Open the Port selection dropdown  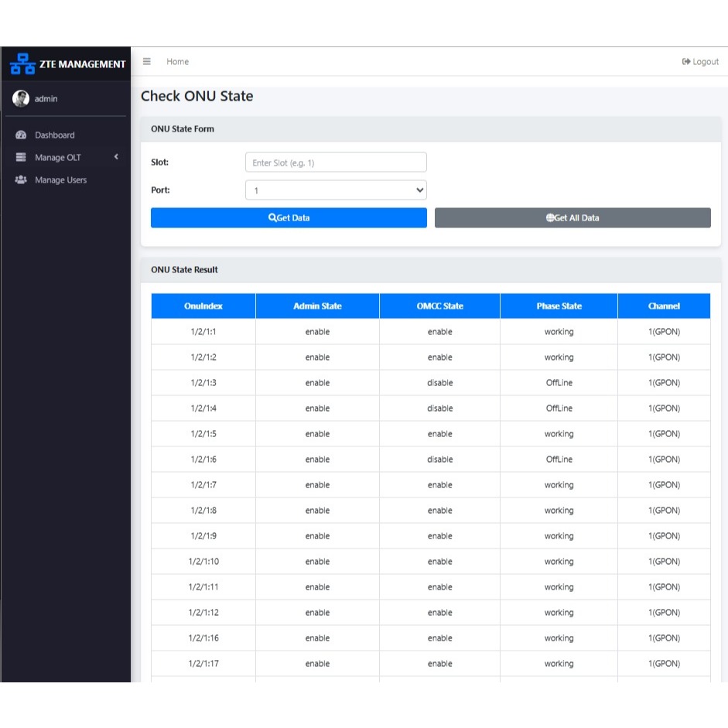pyautogui.click(x=335, y=190)
